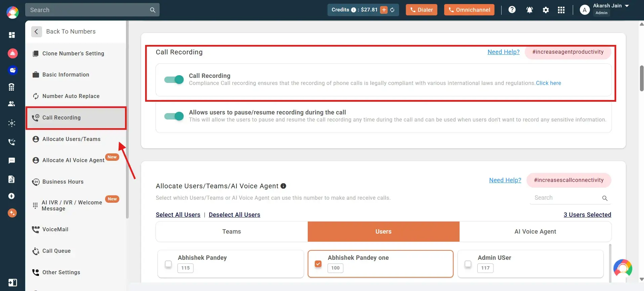Open AI IVR / IVR / Welcome Message
Viewport: 644px width, 291px height.
[x=76, y=205]
